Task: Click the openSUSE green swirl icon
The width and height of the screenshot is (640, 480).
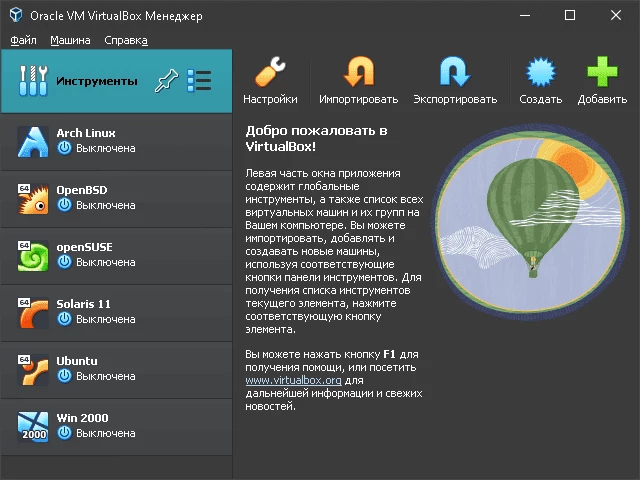Action: coord(33,256)
